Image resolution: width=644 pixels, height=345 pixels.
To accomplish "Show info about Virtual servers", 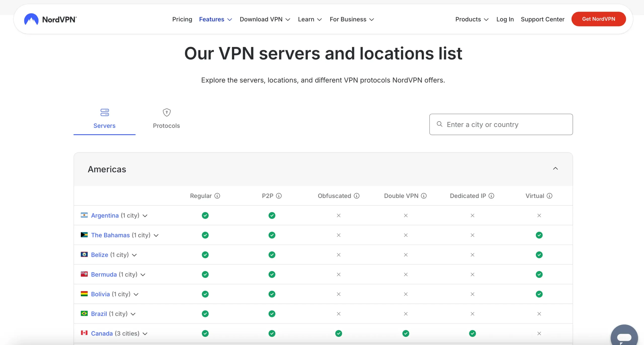I will click(550, 196).
